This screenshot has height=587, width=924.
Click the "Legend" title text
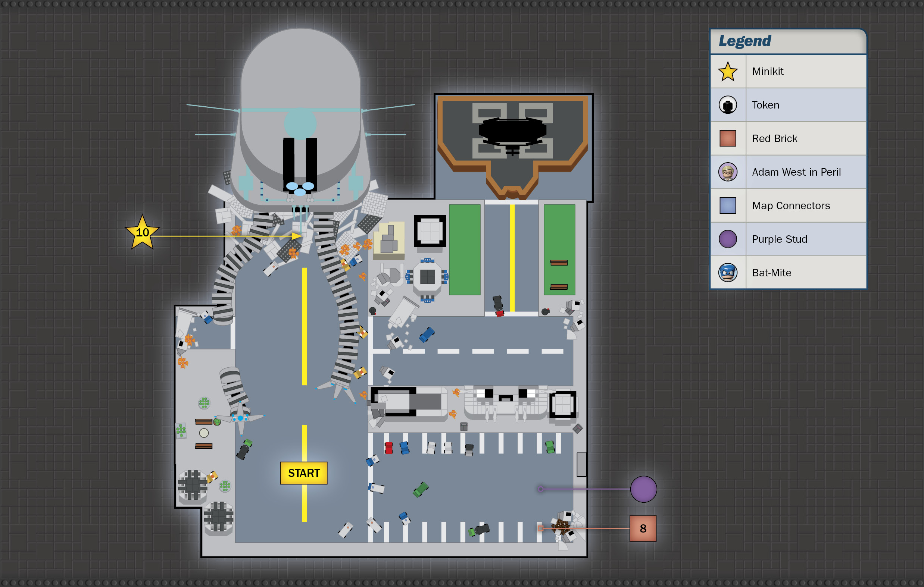744,41
